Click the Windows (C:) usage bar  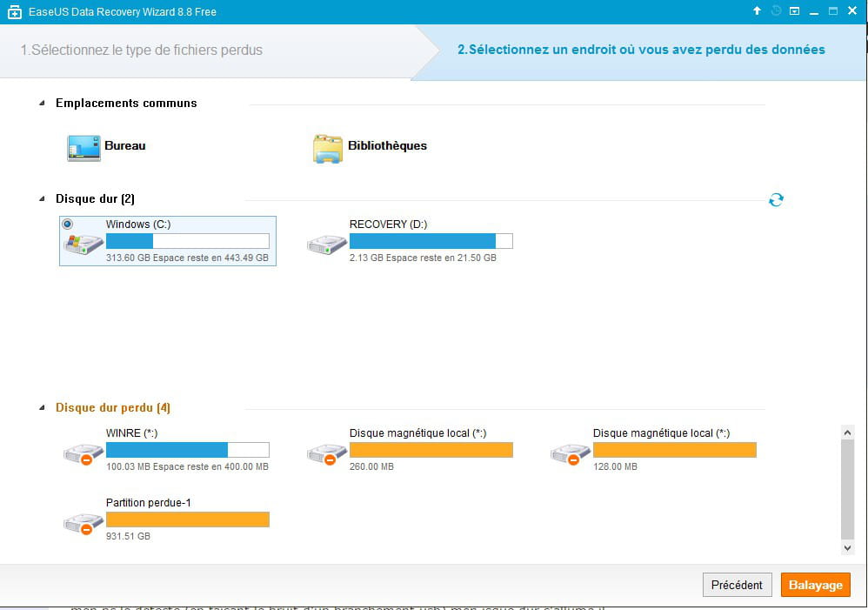(188, 241)
